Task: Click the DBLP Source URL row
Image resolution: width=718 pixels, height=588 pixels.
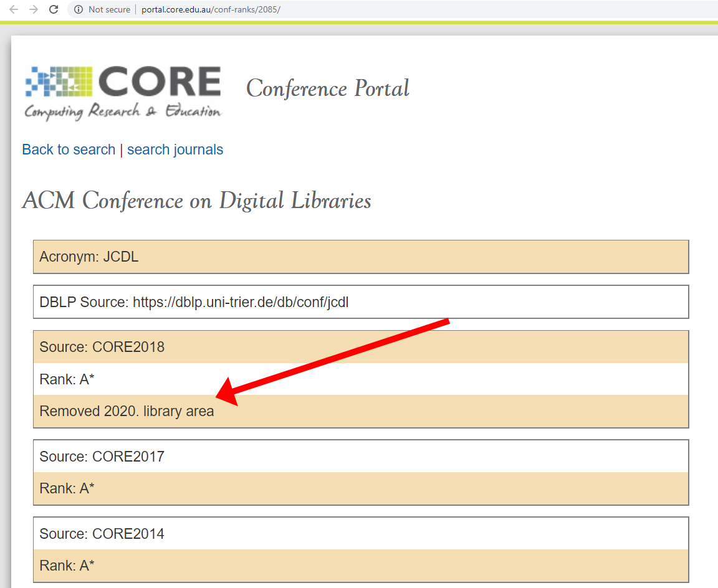Action: click(361, 302)
